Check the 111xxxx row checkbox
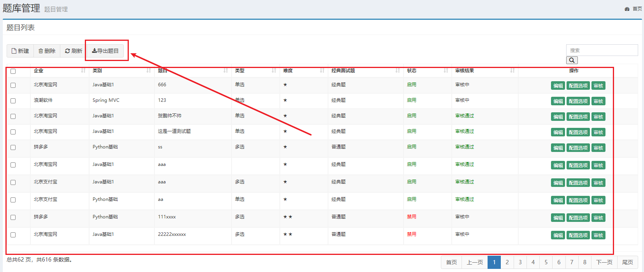 coord(13,217)
